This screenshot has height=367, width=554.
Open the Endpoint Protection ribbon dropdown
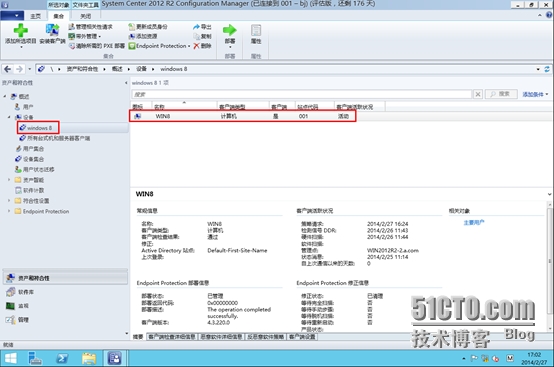[159, 46]
